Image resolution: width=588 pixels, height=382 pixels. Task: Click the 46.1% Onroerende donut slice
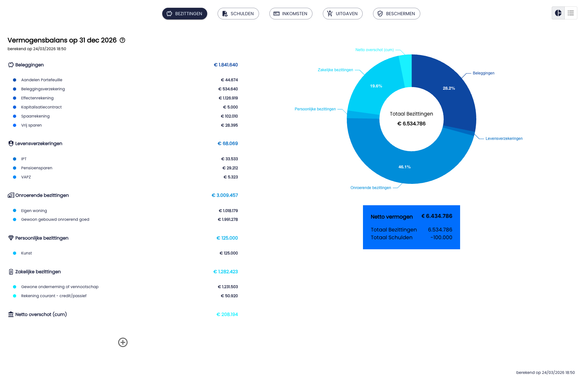[x=404, y=167]
